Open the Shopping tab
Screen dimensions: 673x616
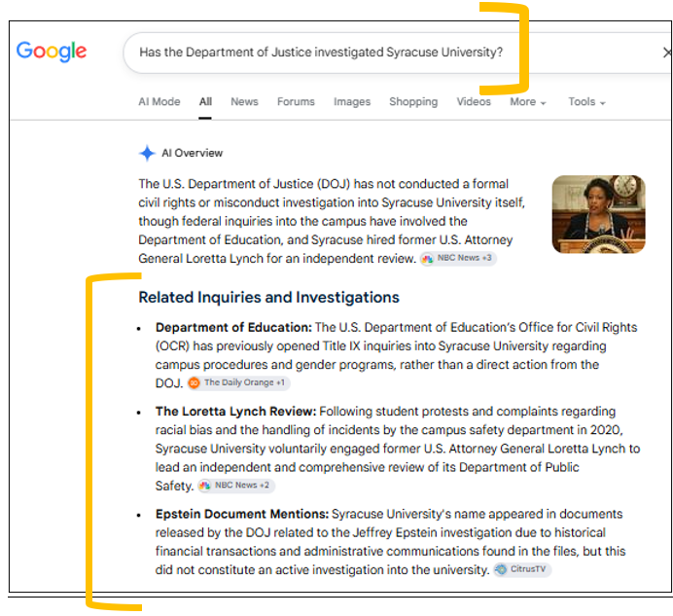pyautogui.click(x=413, y=102)
